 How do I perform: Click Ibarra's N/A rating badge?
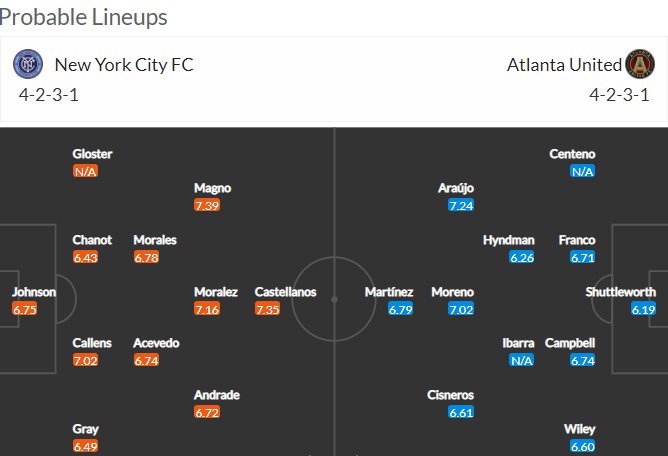pos(521,361)
